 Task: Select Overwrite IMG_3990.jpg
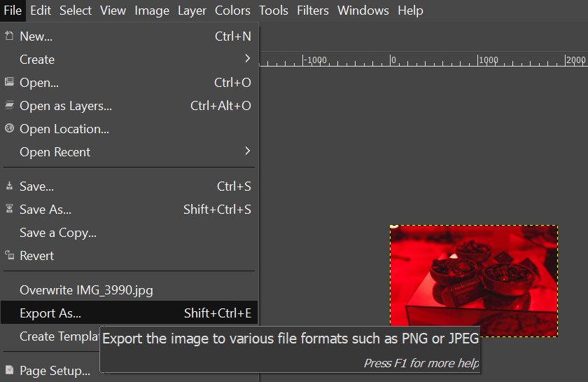pyautogui.click(x=85, y=290)
